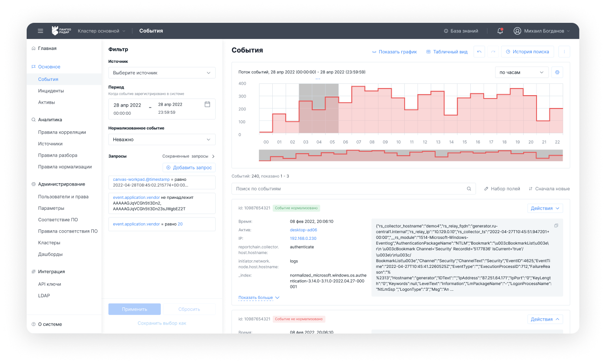Open the chart settings gear icon
The width and height of the screenshot is (606, 364).
pos(557,72)
